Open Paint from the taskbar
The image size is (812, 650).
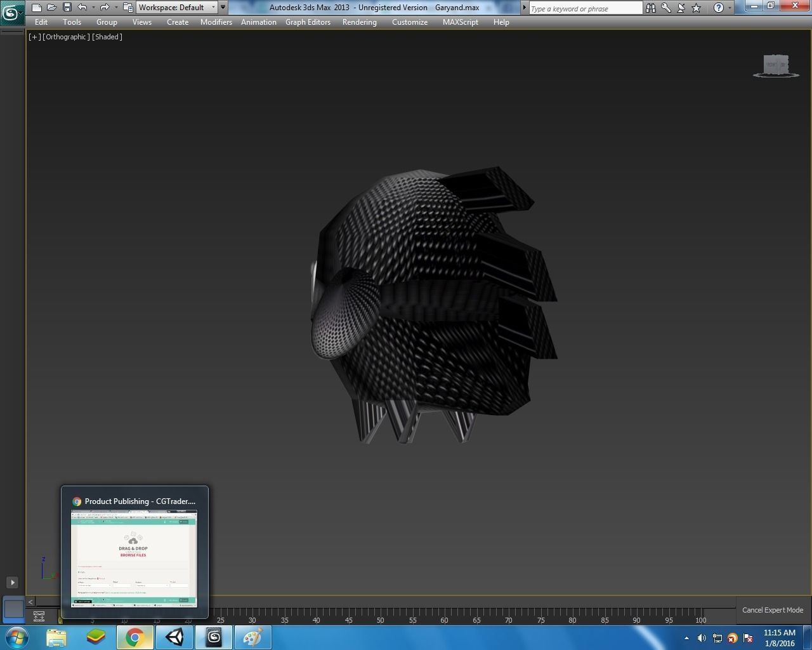click(252, 637)
